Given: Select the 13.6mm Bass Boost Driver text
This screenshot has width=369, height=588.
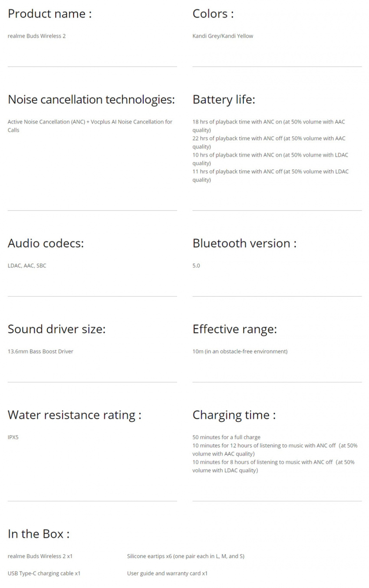Looking at the screenshot, I should pos(40,351).
